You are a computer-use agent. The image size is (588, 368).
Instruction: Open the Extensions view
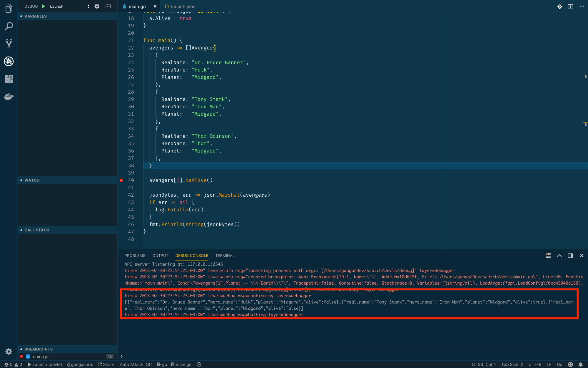coord(9,79)
